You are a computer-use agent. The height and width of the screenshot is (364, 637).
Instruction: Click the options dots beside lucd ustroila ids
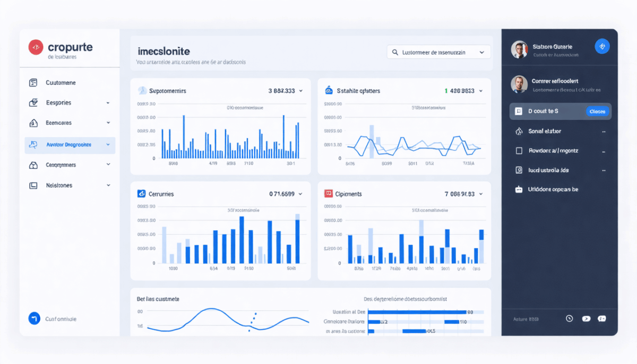[604, 171]
